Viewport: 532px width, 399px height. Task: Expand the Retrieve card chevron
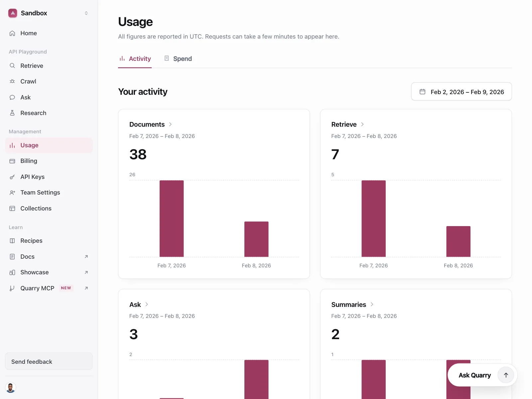(x=362, y=124)
